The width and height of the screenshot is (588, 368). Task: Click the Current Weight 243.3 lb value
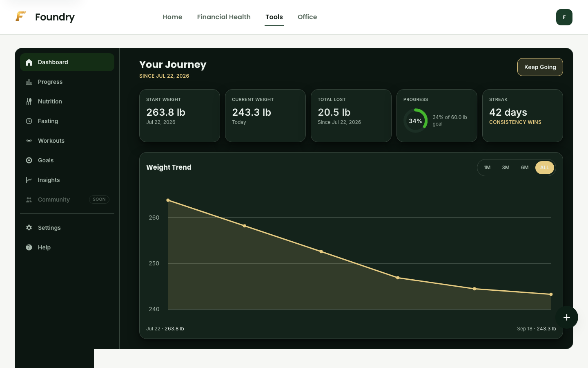(252, 112)
